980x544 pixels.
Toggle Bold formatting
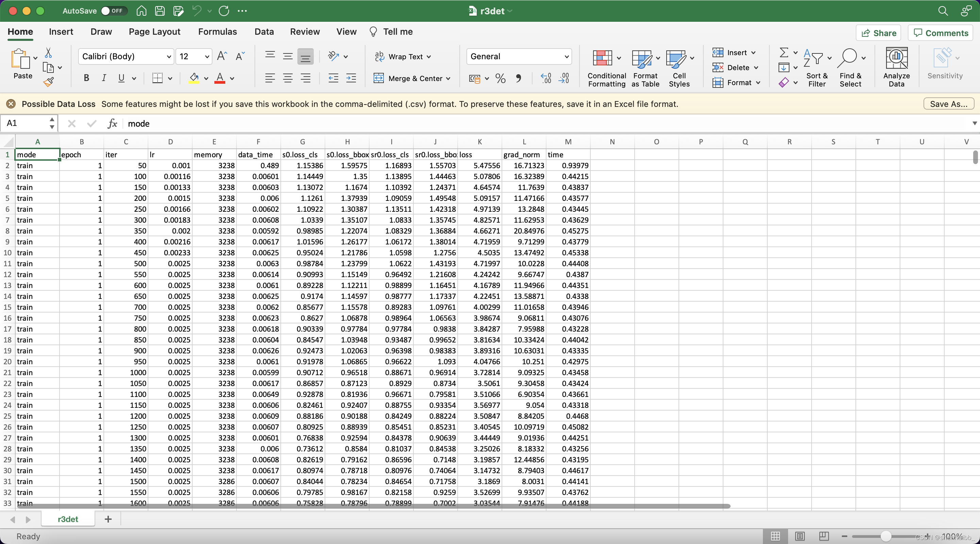tap(86, 78)
